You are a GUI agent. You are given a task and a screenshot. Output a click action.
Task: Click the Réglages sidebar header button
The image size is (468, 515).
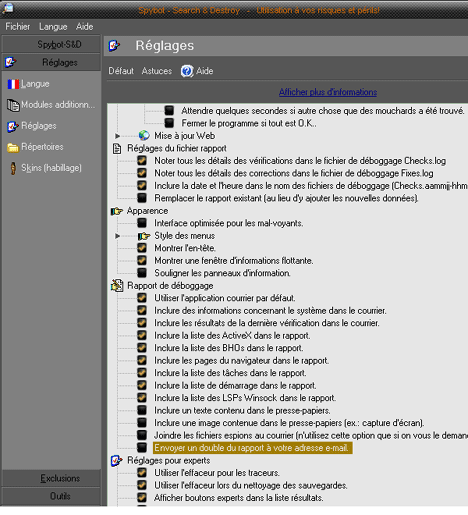[x=51, y=62]
